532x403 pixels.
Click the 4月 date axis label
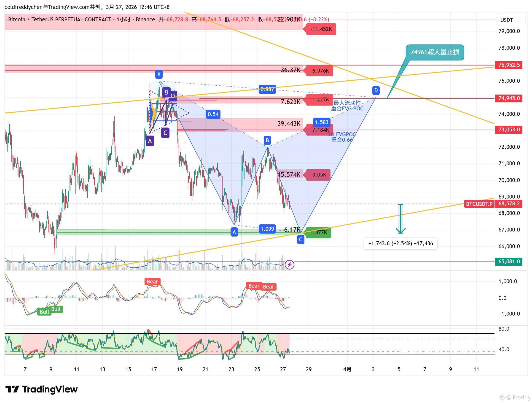(x=347, y=369)
